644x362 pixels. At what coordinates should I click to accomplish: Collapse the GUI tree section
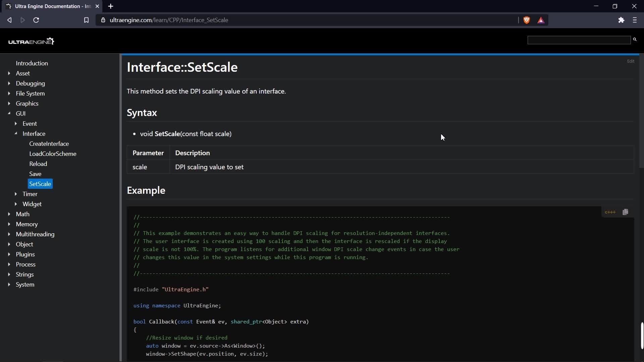(x=9, y=114)
